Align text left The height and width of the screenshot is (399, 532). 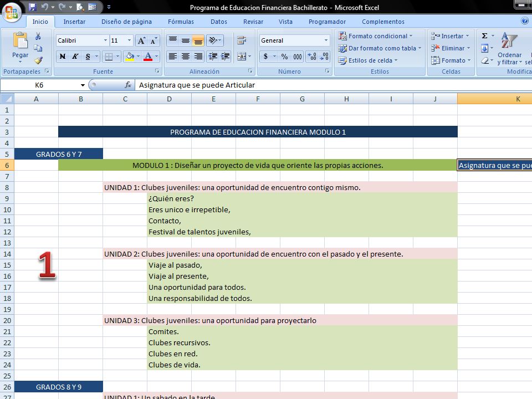click(173, 57)
